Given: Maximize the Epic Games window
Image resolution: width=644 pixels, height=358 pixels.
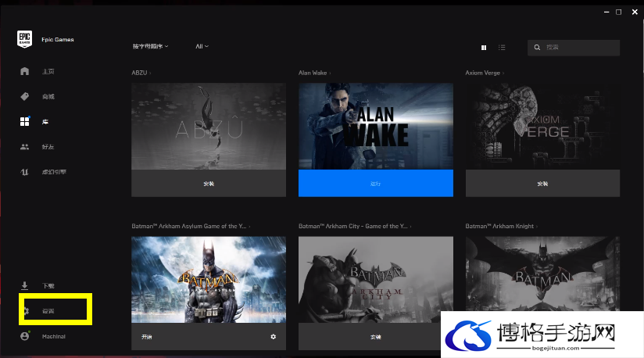Looking at the screenshot, I should pos(618,13).
